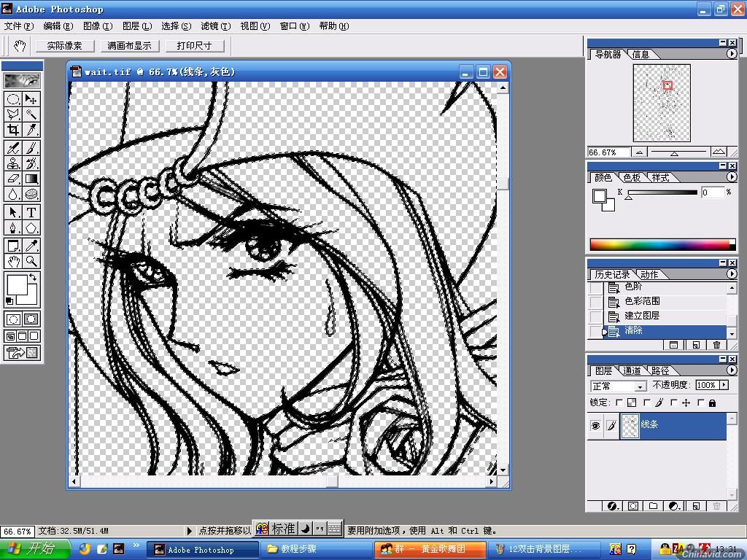
Task: Select the Eraser tool
Action: [13, 179]
